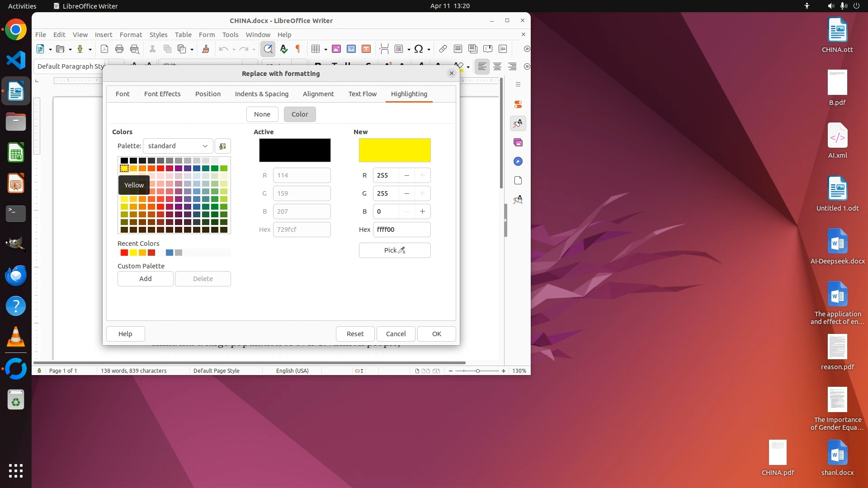Click the Export as PDF icon
Screen dimensions: 868x488
104,49
